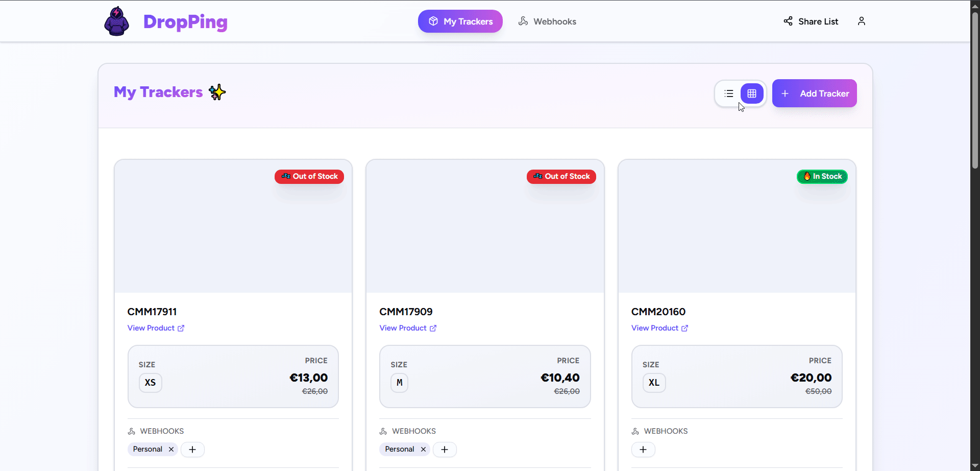Switch to grid view layout
Viewport: 980px width, 471px height.
(751, 93)
